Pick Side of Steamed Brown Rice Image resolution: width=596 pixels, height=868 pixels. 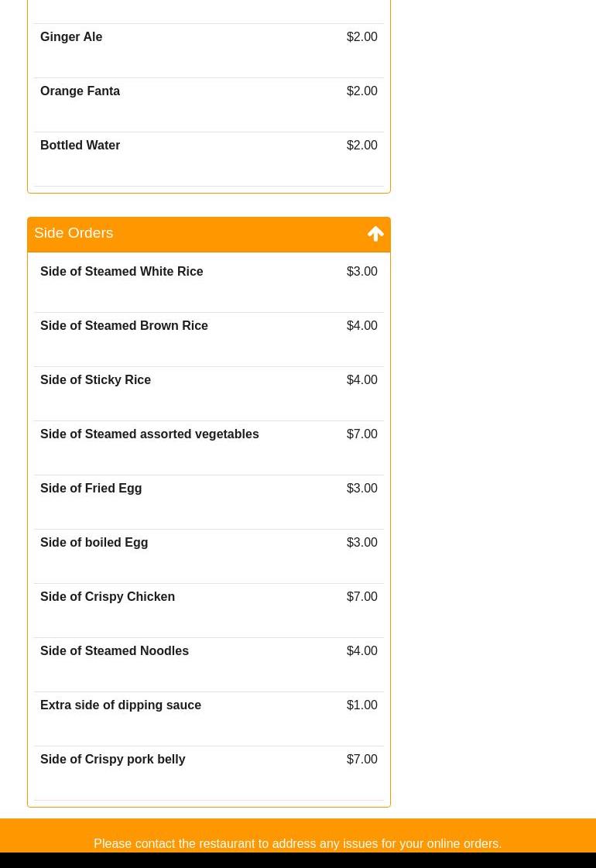(209, 339)
